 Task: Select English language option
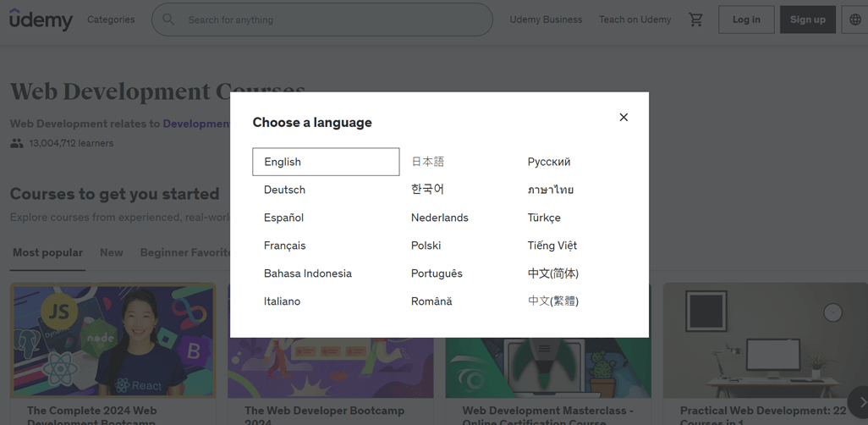(x=326, y=162)
